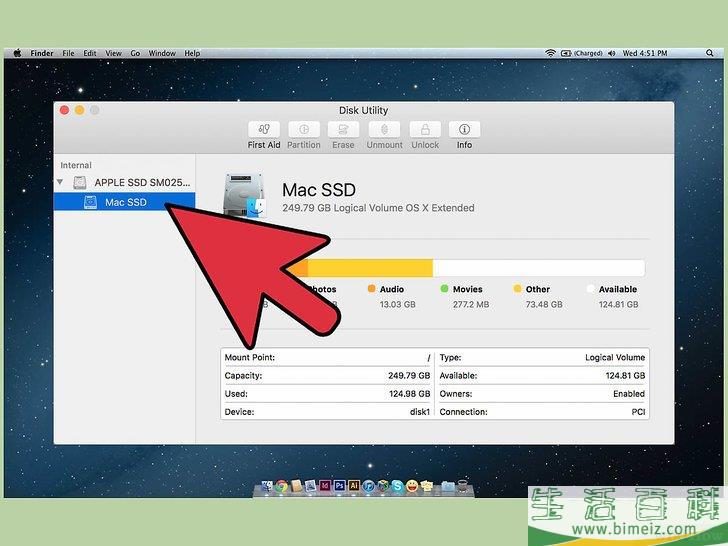Open Adobe InDesign from the Dock
This screenshot has height=546, width=728.
click(x=325, y=486)
